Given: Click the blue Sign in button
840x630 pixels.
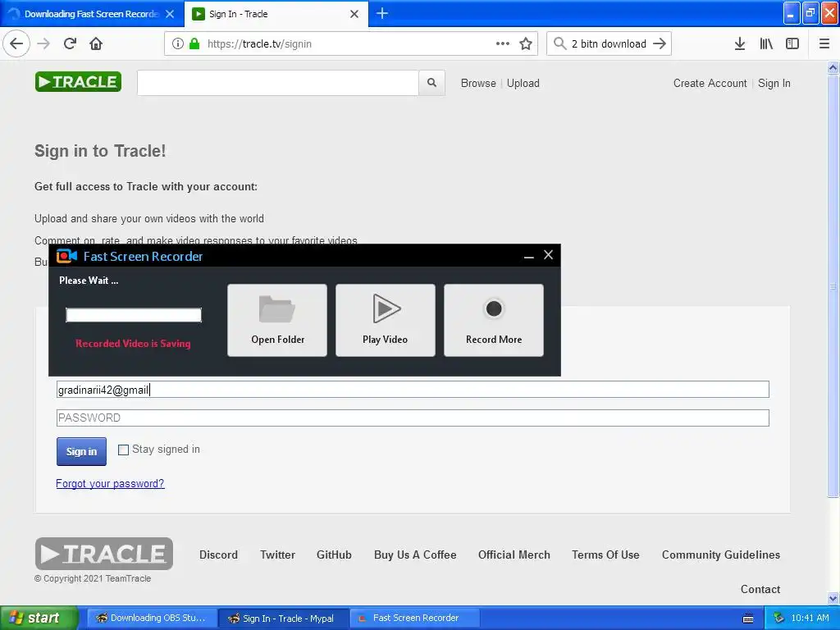Looking at the screenshot, I should coord(81,451).
